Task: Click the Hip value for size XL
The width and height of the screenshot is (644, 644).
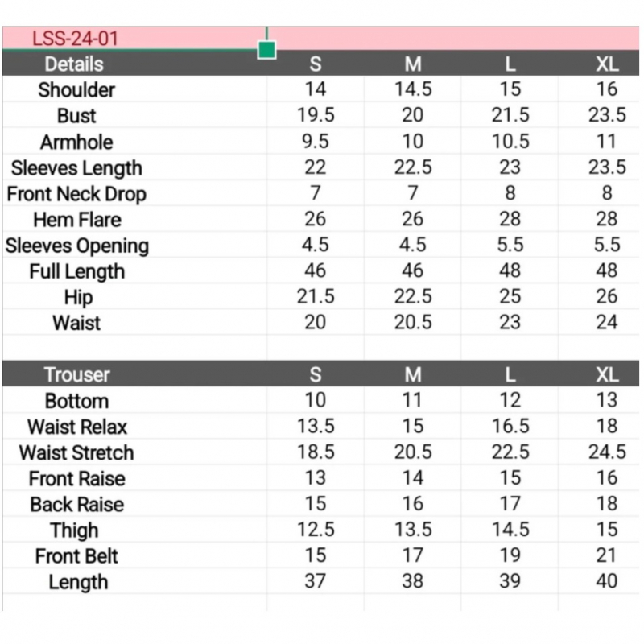Action: [607, 297]
